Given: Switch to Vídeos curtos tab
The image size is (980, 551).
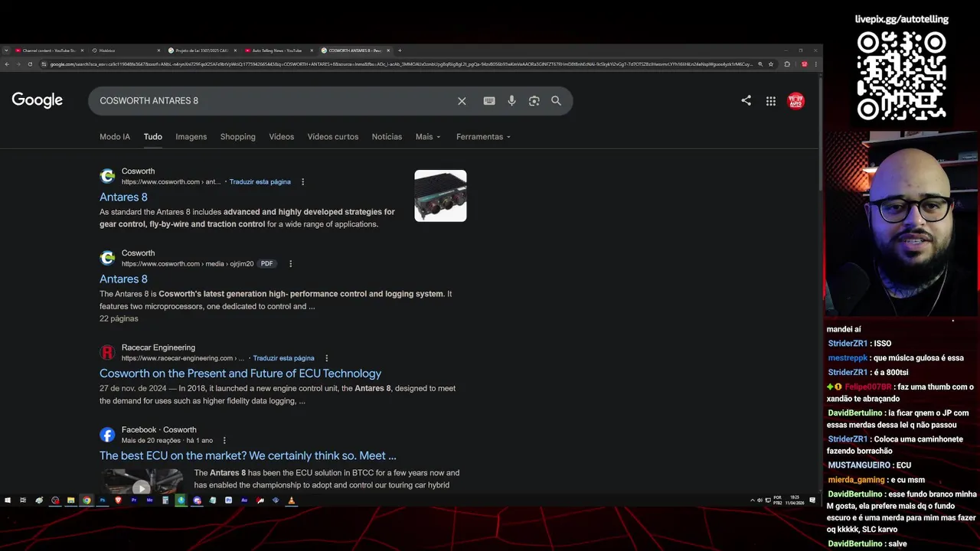Looking at the screenshot, I should (333, 137).
